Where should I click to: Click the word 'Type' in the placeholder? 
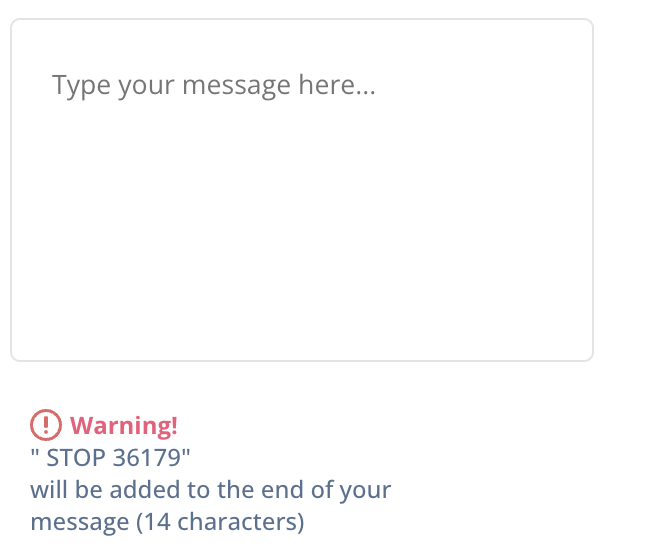click(x=81, y=85)
